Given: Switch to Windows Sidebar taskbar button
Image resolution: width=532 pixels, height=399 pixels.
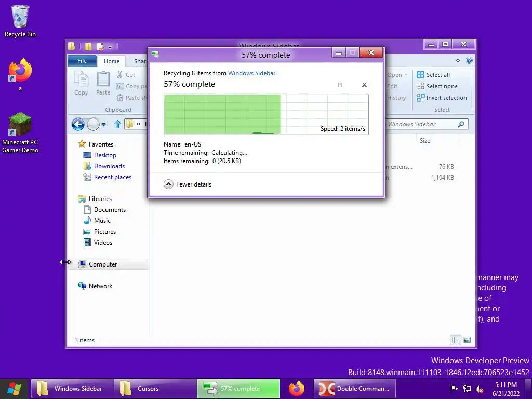Looking at the screenshot, I should tap(72, 389).
